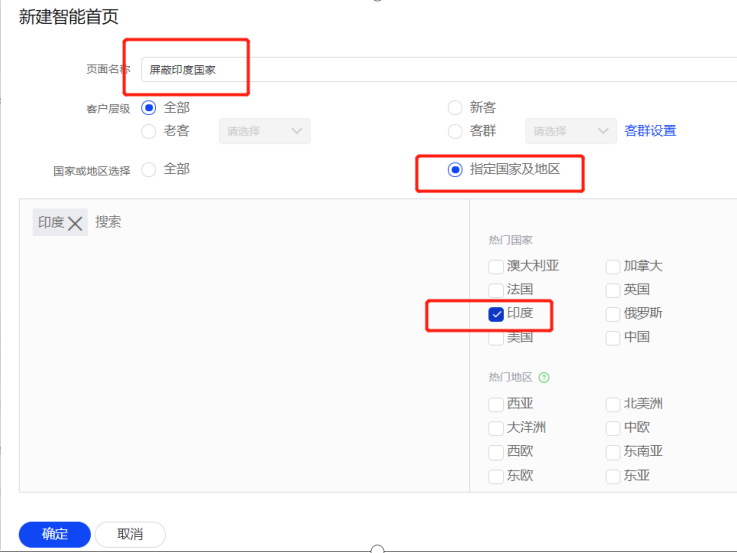The height and width of the screenshot is (553, 737).
Task: Check the 英国 checkbox
Action: [612, 290]
